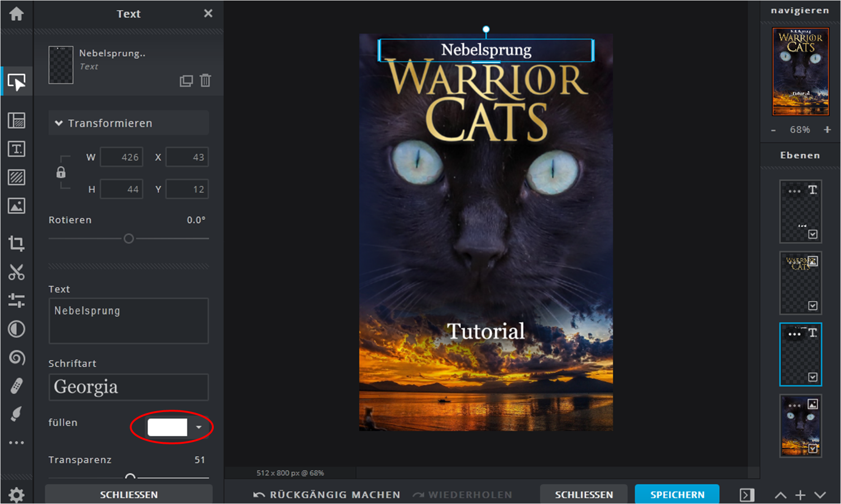Open options menu of selected Nebelsprung layer
The image size is (841, 504).
coord(794,334)
